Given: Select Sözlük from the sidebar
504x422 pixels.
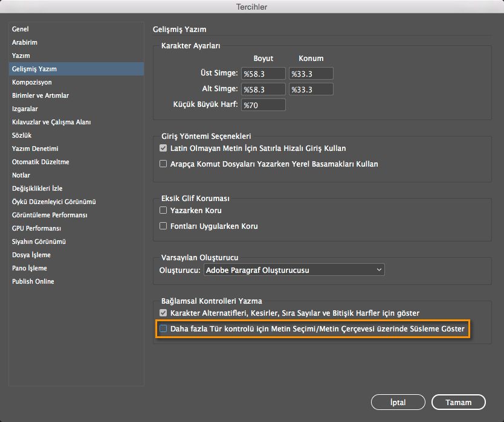Looking at the screenshot, I should (22, 135).
